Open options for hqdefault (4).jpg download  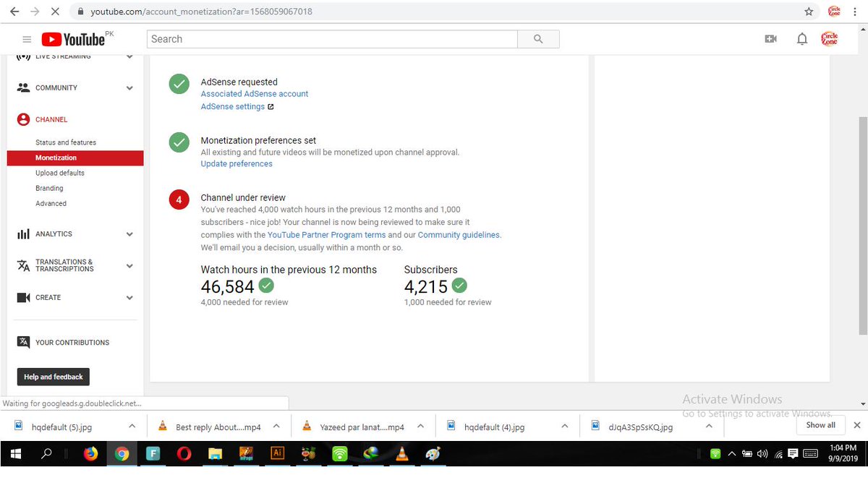coord(564,427)
